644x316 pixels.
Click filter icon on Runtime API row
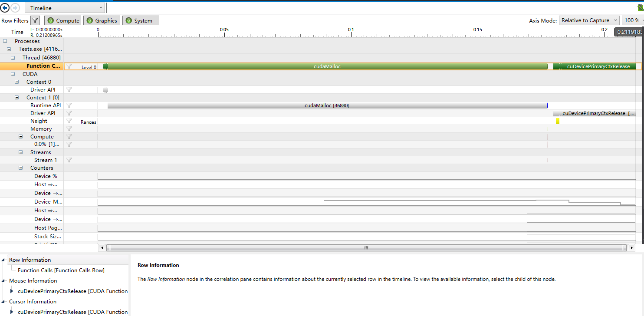pos(69,105)
